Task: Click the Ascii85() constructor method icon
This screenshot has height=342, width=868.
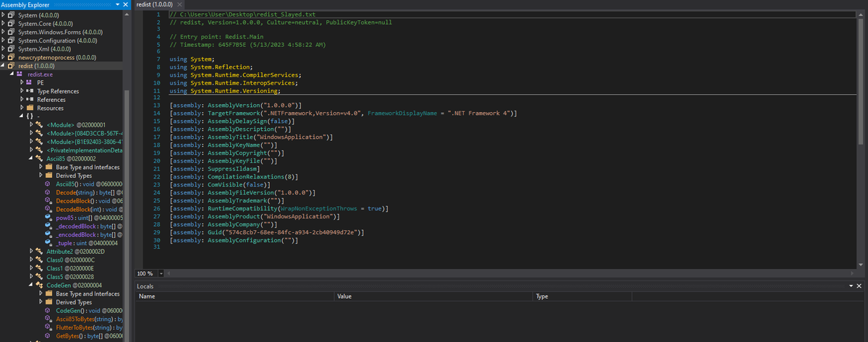Action: (x=48, y=184)
